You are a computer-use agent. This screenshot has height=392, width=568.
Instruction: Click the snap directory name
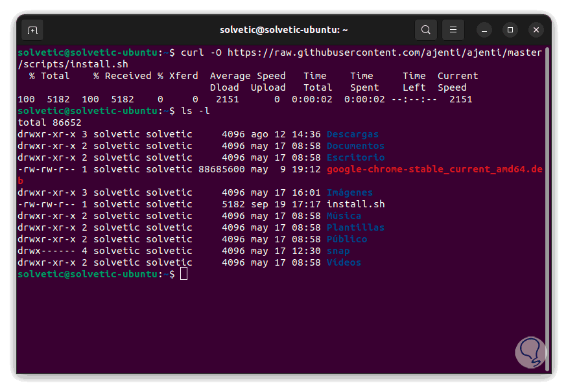(x=338, y=251)
